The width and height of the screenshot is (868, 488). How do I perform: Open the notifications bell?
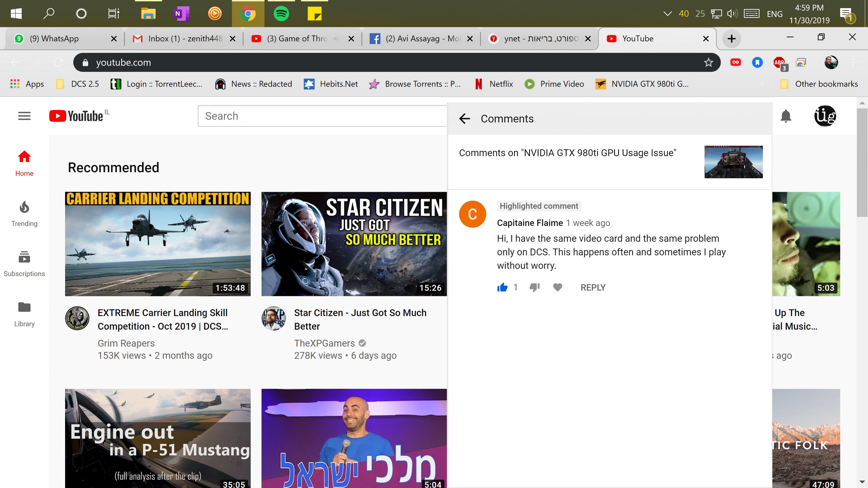[786, 116]
